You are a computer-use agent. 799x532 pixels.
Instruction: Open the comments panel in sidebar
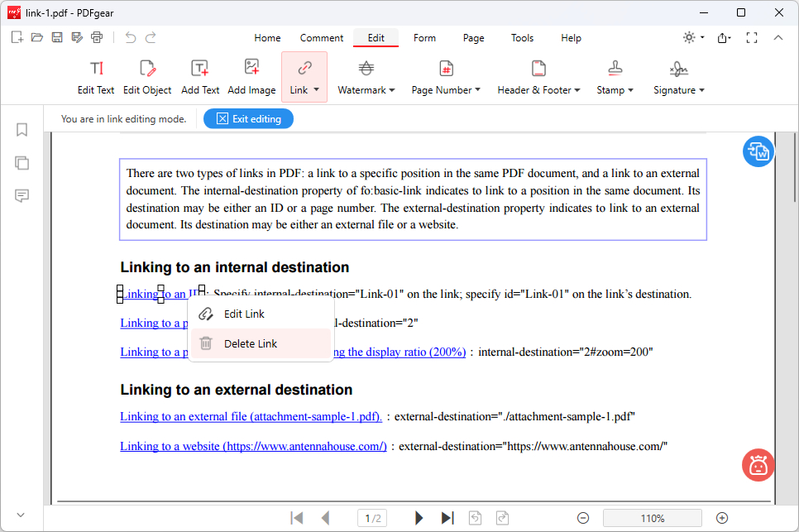point(22,196)
